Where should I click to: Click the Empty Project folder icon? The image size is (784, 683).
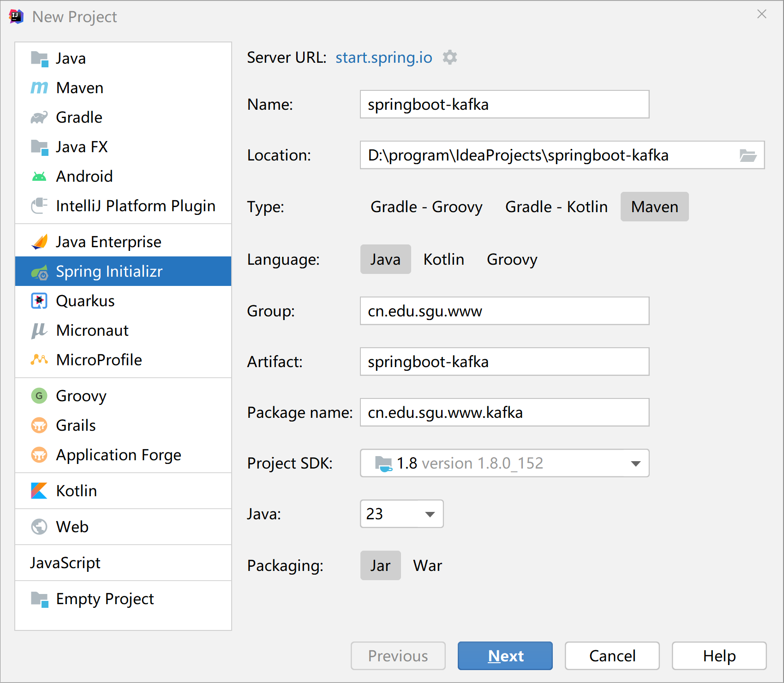39,599
